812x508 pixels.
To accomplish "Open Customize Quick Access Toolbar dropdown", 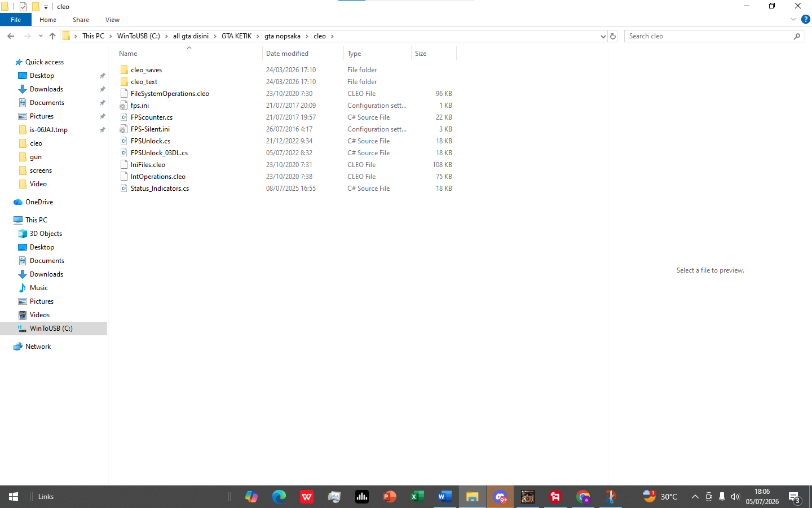I will pyautogui.click(x=46, y=7).
